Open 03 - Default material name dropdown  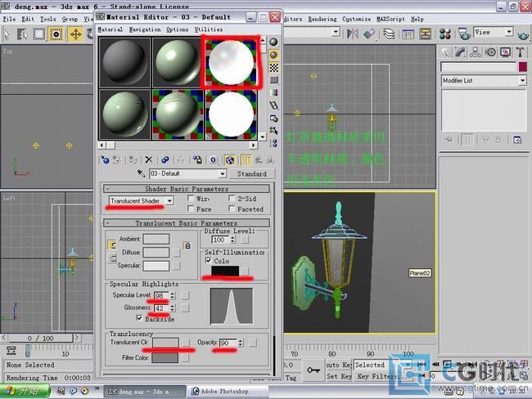coord(223,173)
